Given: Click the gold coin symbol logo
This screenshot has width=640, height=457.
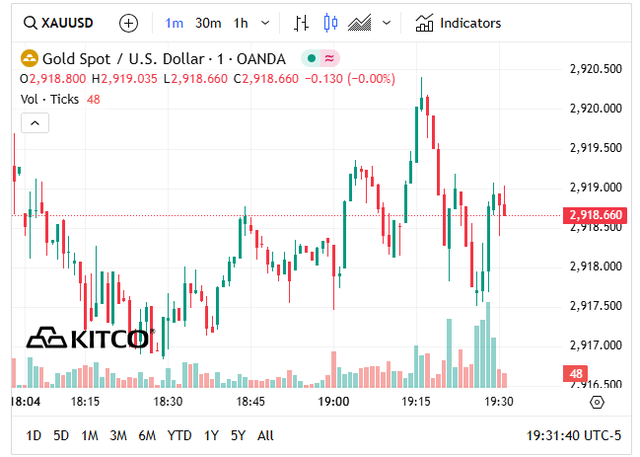Looking at the screenshot, I should (x=29, y=59).
